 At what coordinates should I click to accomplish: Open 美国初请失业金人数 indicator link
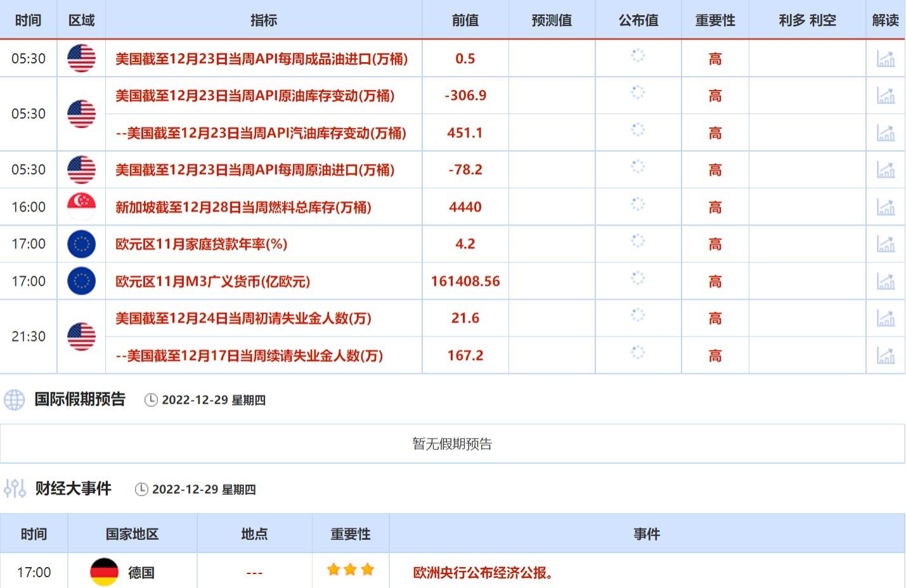(243, 318)
